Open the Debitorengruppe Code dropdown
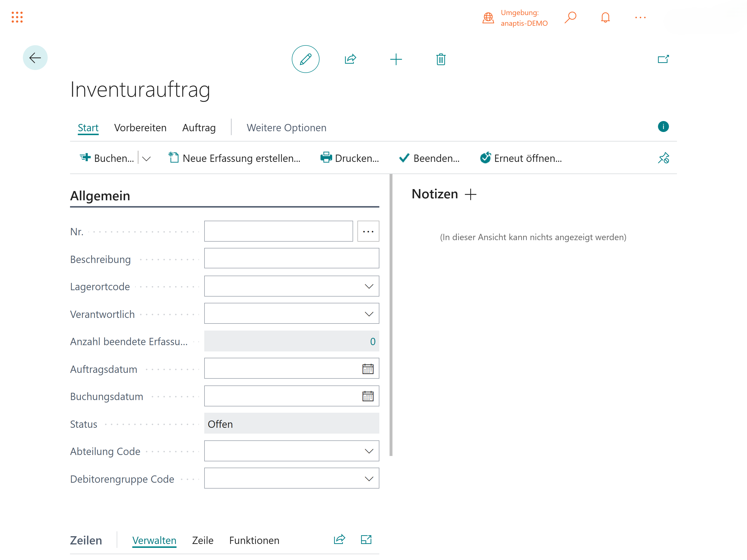The width and height of the screenshot is (747, 560). pos(369,479)
